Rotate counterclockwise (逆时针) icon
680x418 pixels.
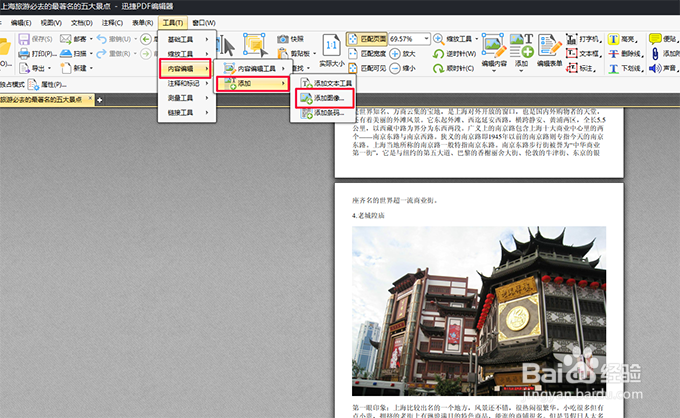click(x=438, y=54)
